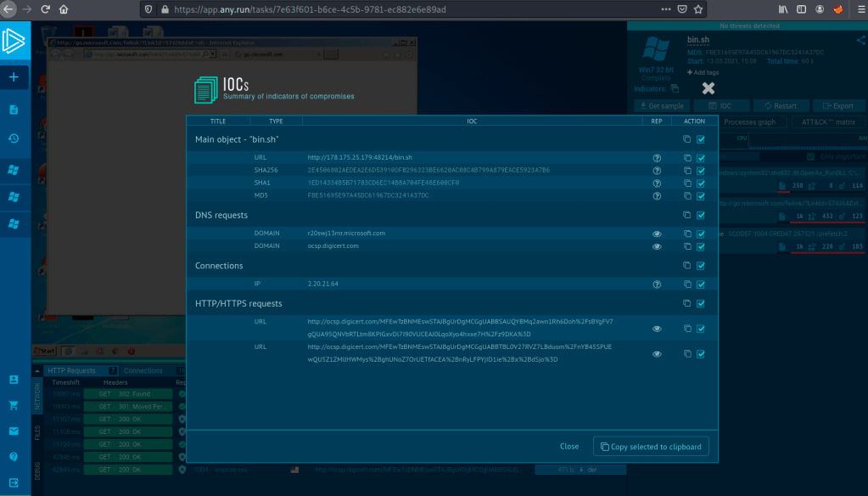This screenshot has width=868, height=496.
Task: Click the mail icon in the left sidebar
Action: (x=14, y=431)
